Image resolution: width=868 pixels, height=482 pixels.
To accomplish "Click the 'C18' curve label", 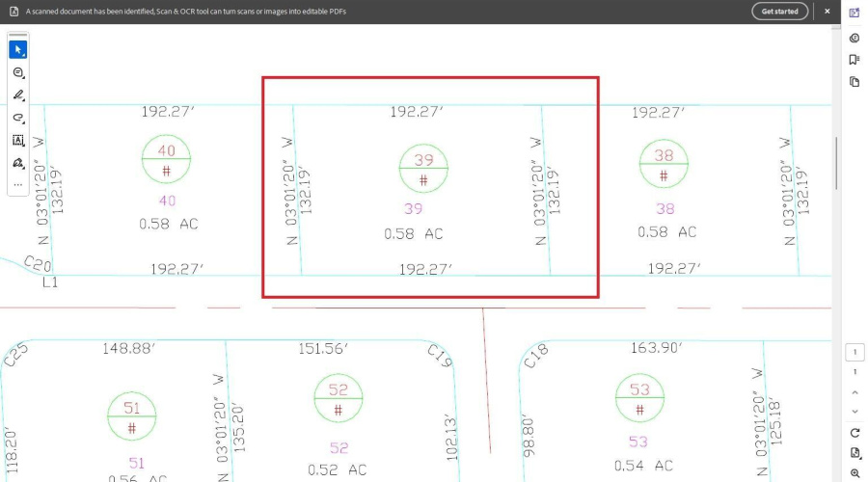I will point(536,356).
